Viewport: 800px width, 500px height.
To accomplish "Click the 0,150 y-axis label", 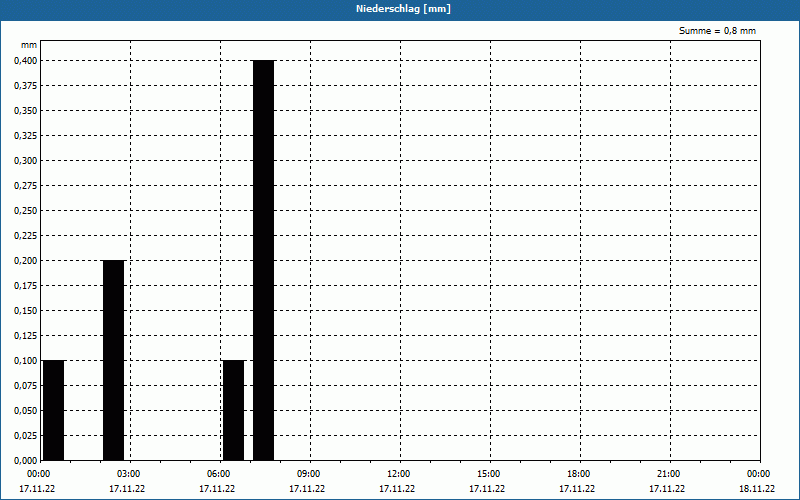I will 26,311.
